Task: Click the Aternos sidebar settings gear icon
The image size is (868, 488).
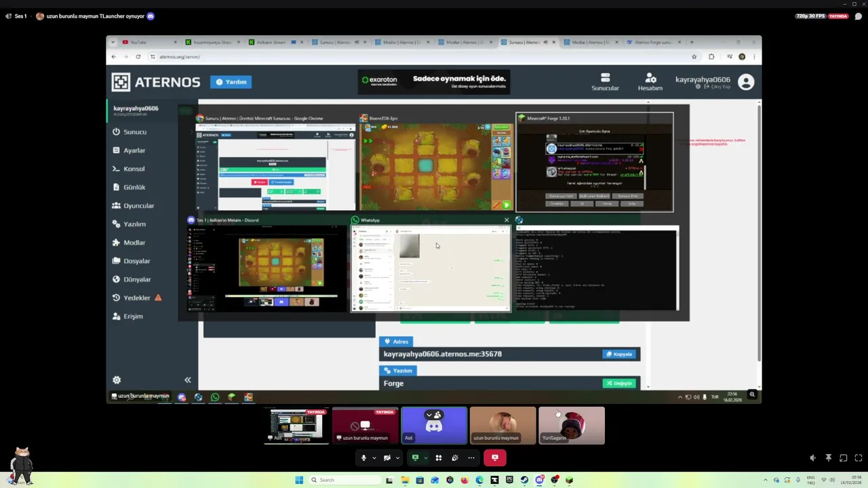Action: (117, 380)
